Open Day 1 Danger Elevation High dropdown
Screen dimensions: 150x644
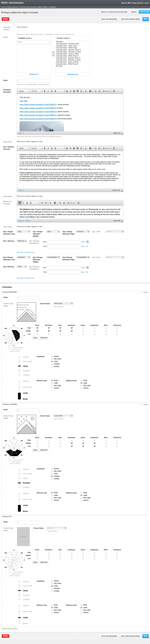(83, 231)
